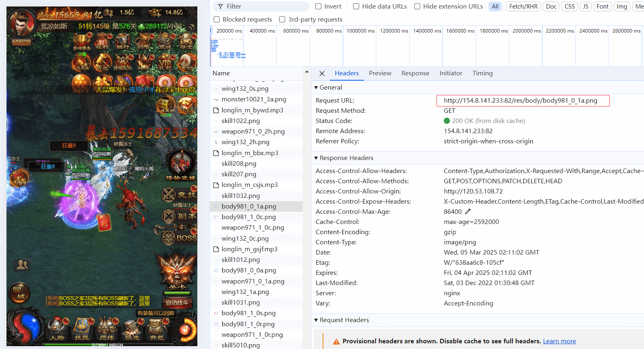Filter requests by Font type

point(603,7)
